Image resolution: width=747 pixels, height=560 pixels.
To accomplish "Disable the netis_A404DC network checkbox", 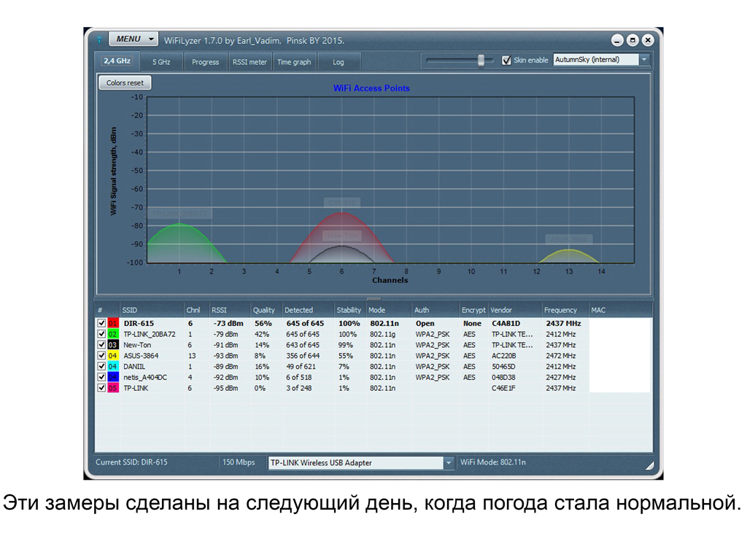I will click(x=101, y=377).
